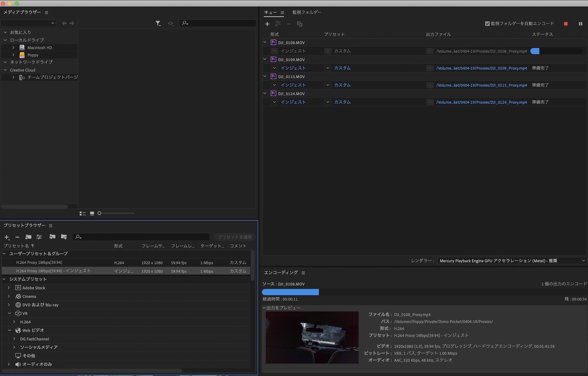Create new preset with plus icon
The width and height of the screenshot is (588, 376).
point(6,237)
